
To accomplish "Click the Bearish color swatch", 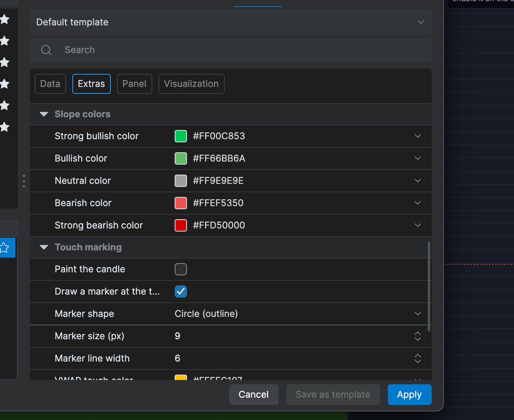I will click(x=181, y=203).
